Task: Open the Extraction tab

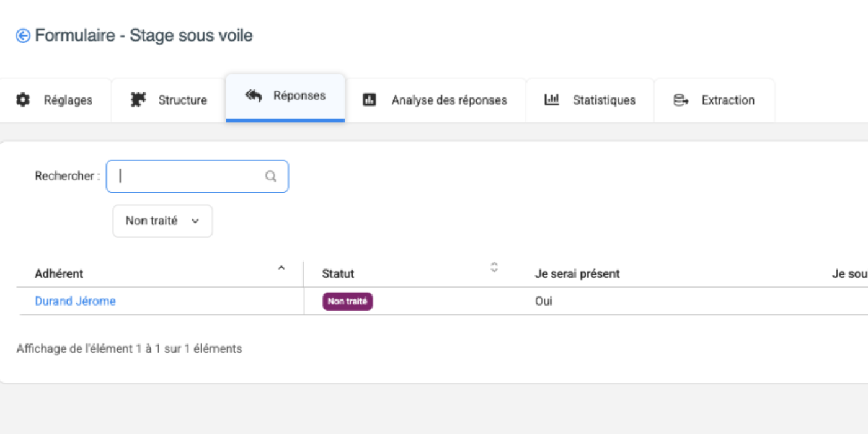Action: click(727, 100)
